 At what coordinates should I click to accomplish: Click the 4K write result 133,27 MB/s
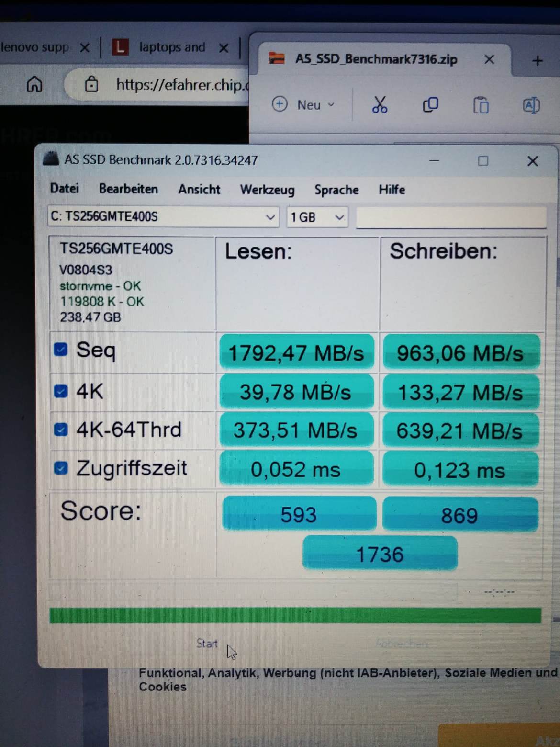coord(460,393)
